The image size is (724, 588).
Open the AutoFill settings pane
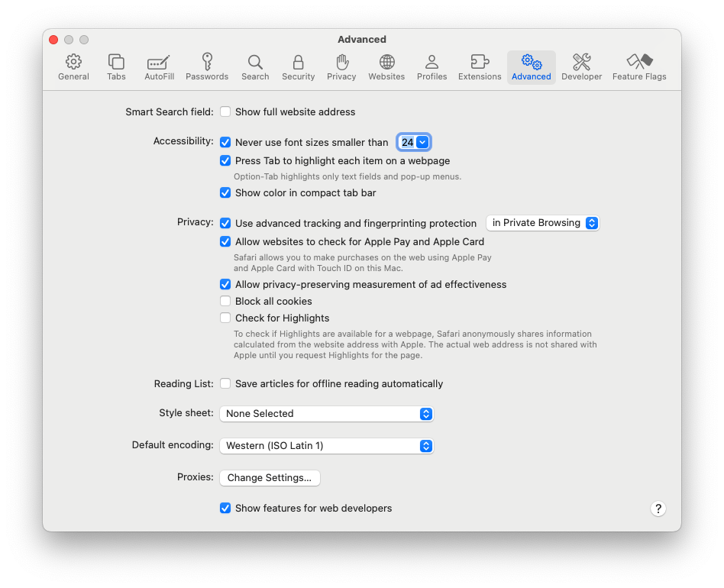(160, 67)
